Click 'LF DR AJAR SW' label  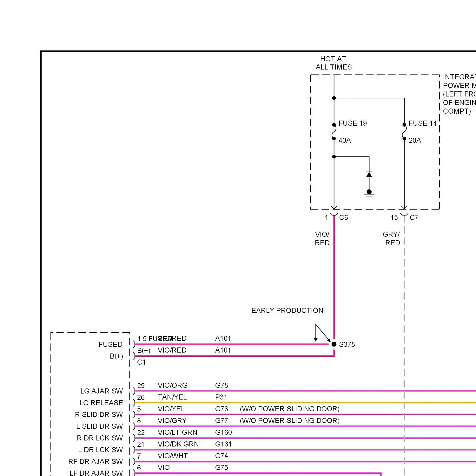click(96, 473)
